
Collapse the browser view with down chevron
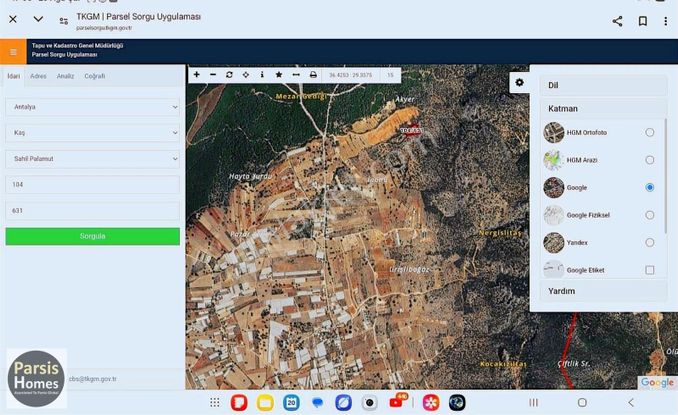pos(38,19)
